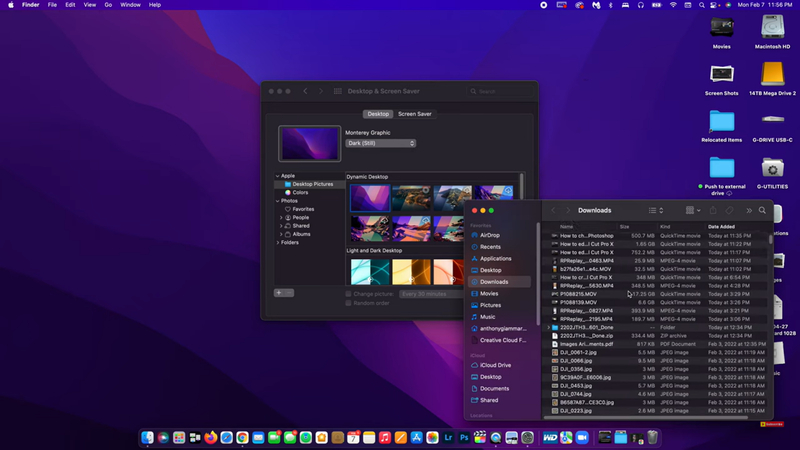Open the Dark (Still) appearance dropdown
This screenshot has width=800, height=450.
point(380,143)
